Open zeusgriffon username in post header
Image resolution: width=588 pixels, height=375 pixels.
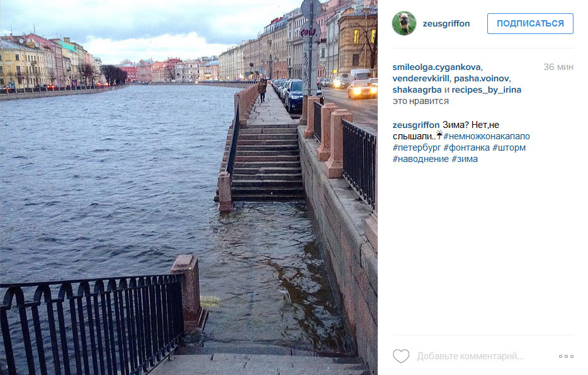coord(446,24)
